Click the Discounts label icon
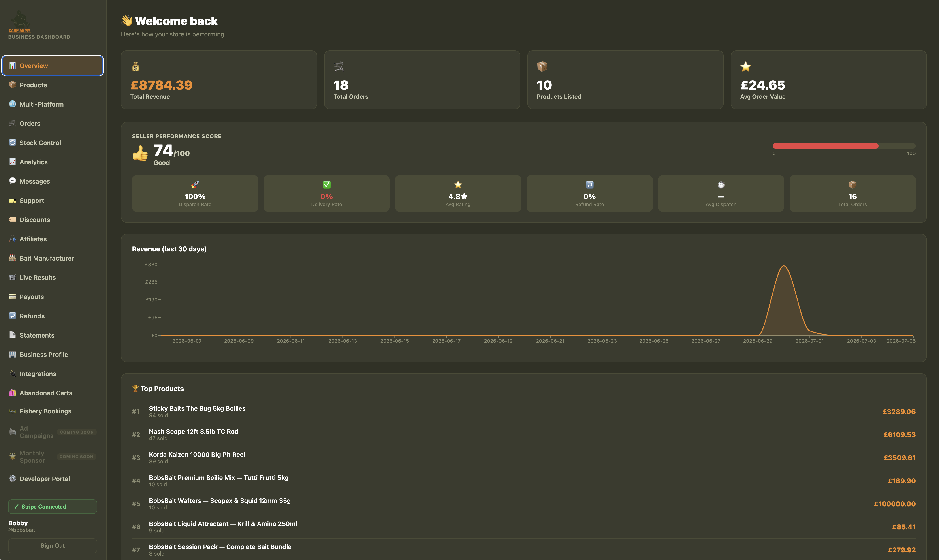 point(13,220)
